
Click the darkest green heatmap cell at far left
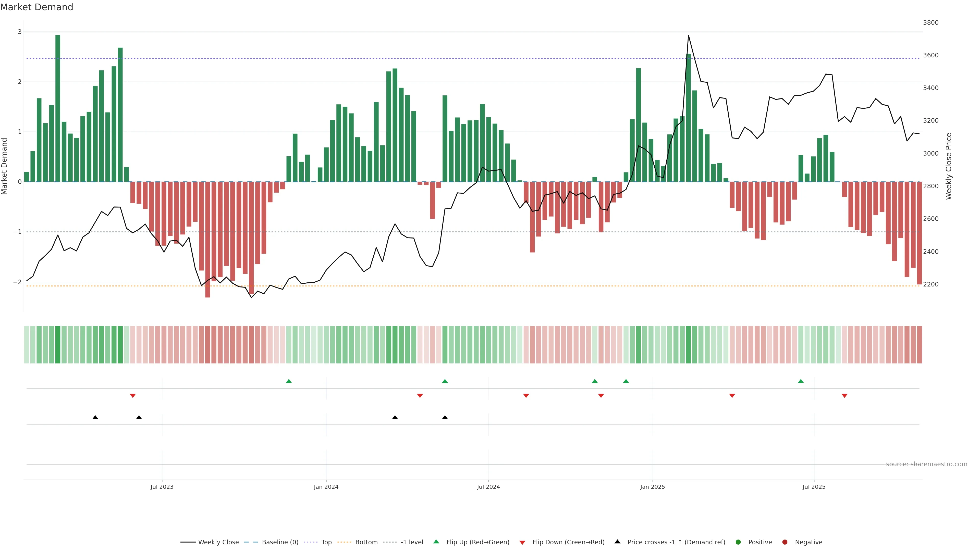(58, 345)
